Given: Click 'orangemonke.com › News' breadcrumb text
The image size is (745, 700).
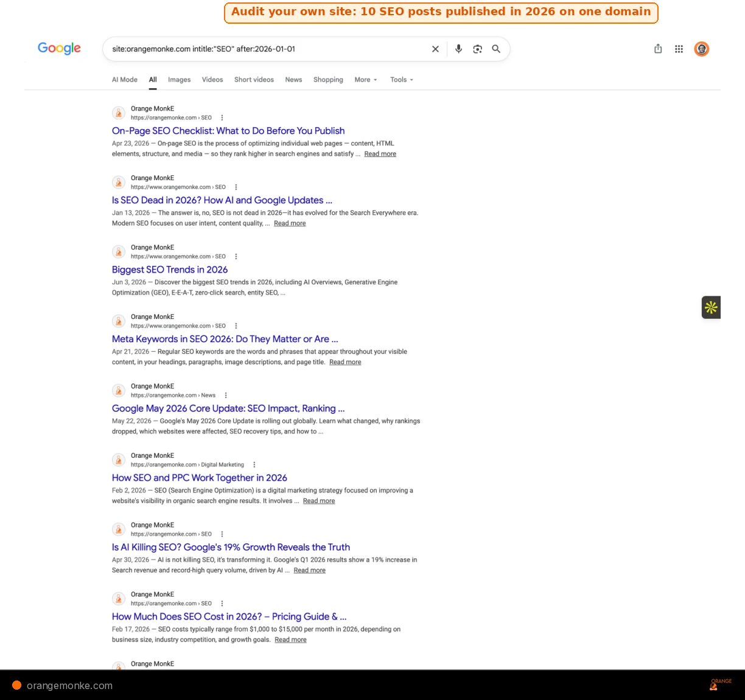Looking at the screenshot, I should click(x=173, y=396).
